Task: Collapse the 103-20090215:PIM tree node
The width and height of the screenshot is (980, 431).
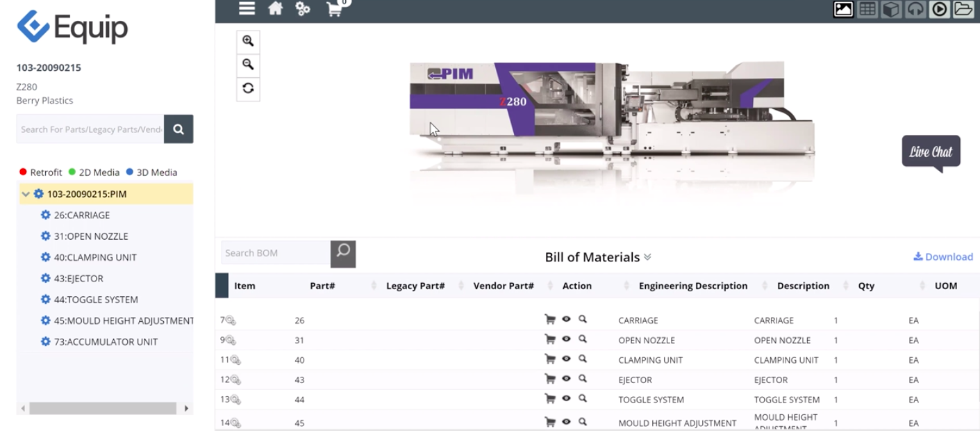Action: [x=26, y=194]
